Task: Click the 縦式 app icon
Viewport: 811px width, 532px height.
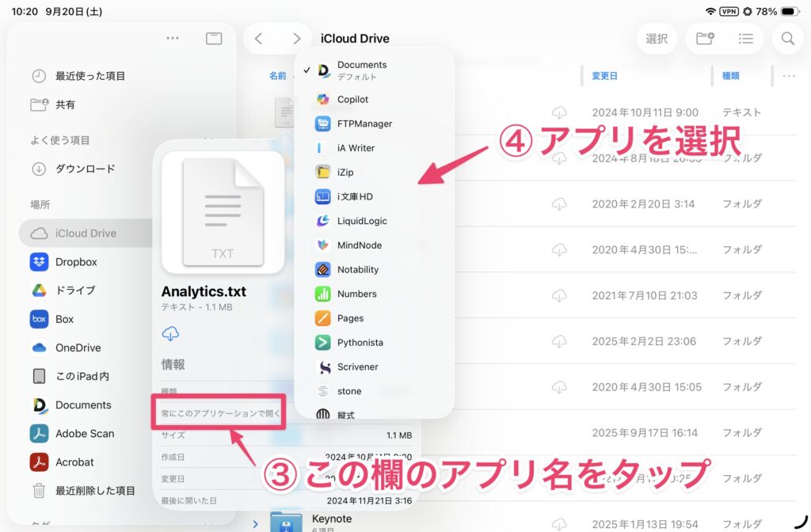Action: tap(323, 413)
